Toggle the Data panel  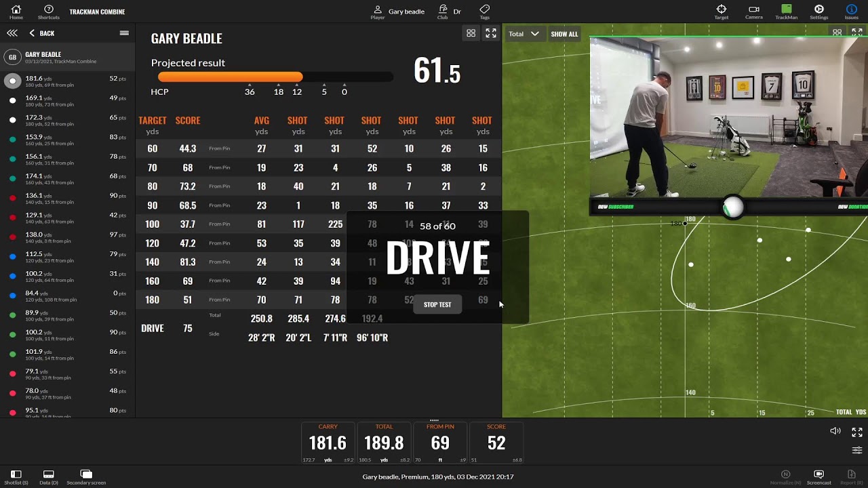click(x=48, y=477)
